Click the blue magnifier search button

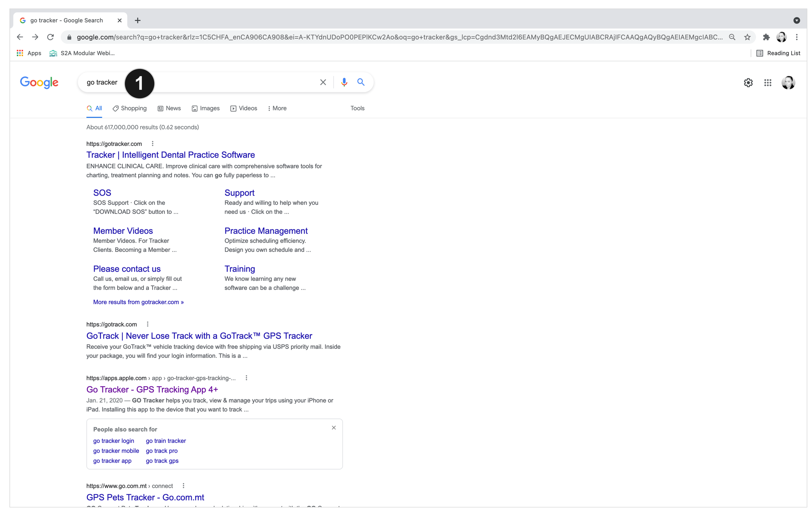coord(361,82)
